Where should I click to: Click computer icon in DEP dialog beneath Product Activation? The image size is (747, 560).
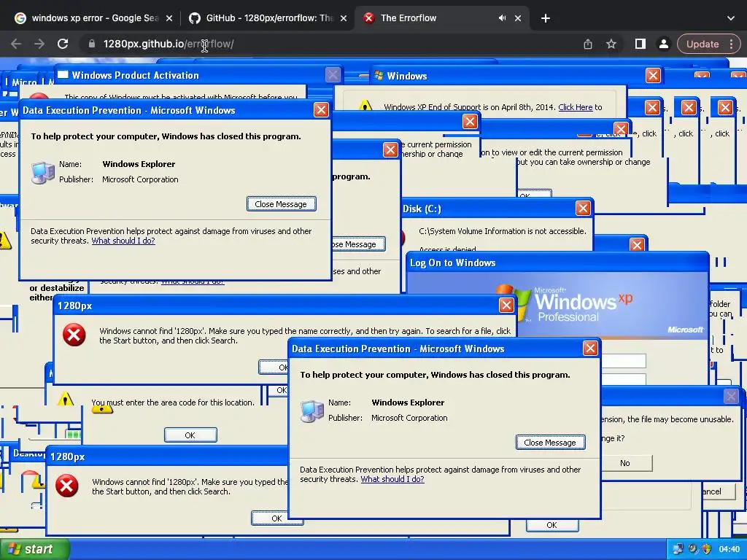coord(43,172)
